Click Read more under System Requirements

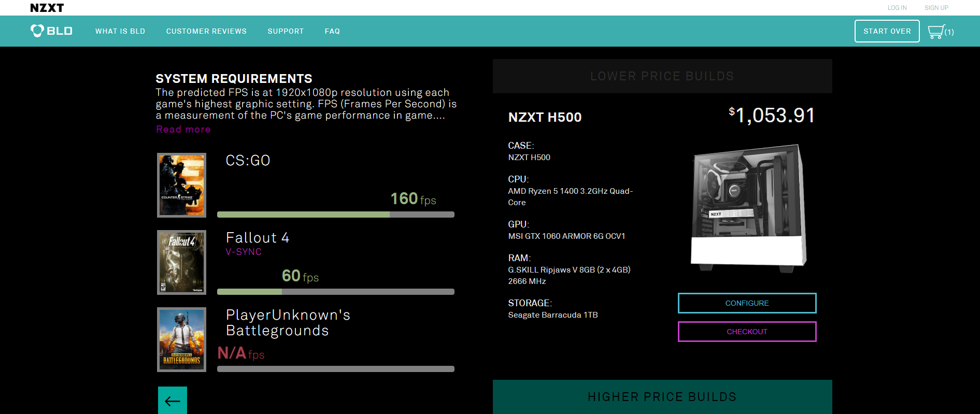pos(183,130)
